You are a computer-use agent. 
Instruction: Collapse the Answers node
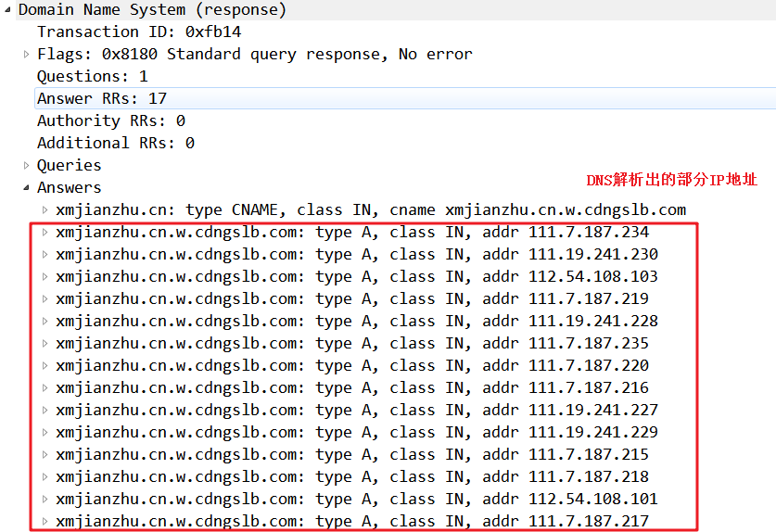coord(26,187)
